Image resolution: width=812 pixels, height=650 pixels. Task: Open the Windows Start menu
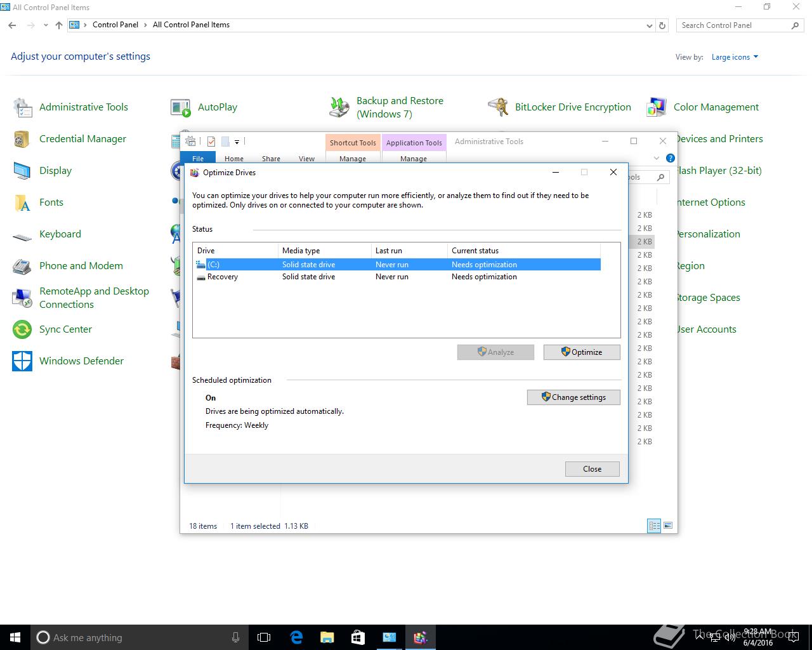15,637
